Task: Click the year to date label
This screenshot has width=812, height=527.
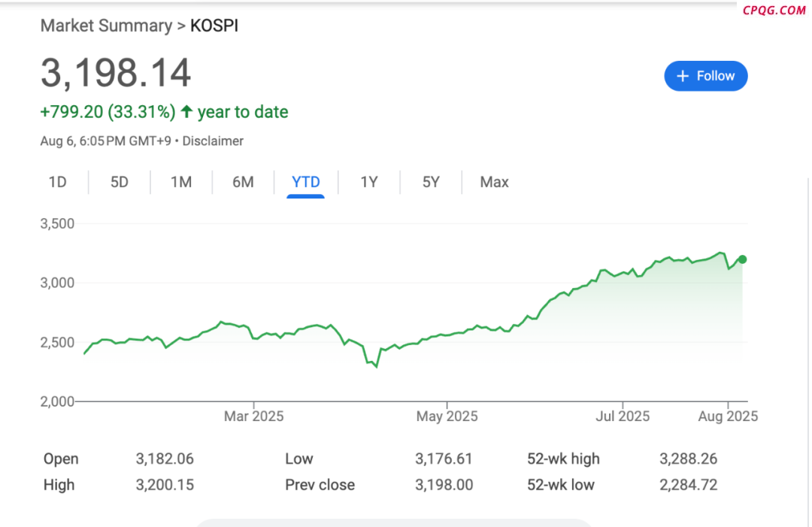Action: pyautogui.click(x=243, y=112)
